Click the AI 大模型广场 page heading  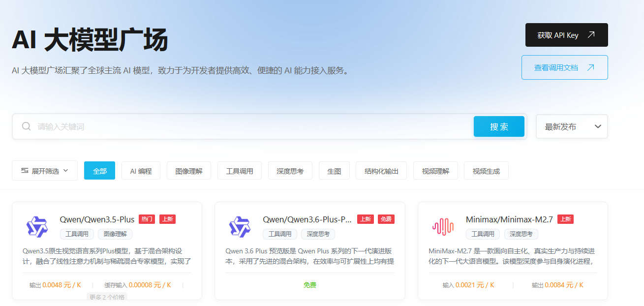coord(90,40)
